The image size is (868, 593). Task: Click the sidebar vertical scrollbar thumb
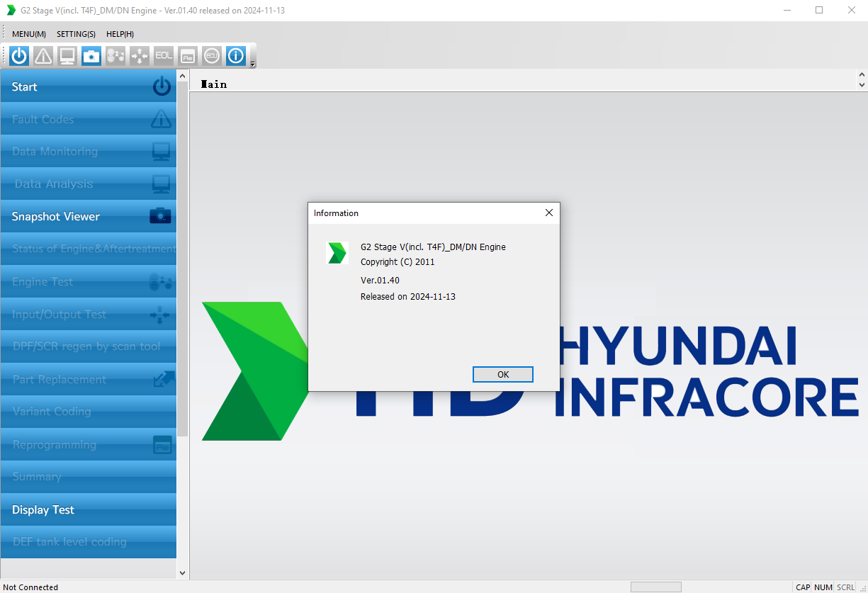point(182,259)
